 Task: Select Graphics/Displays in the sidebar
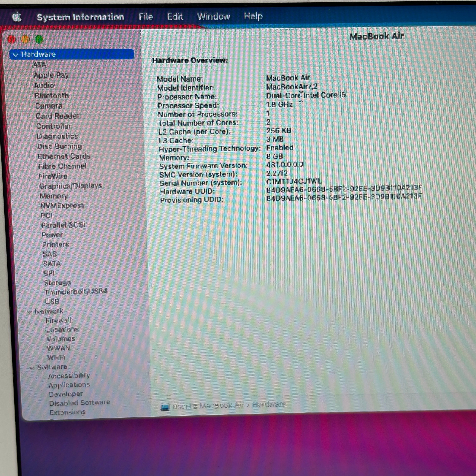[71, 186]
